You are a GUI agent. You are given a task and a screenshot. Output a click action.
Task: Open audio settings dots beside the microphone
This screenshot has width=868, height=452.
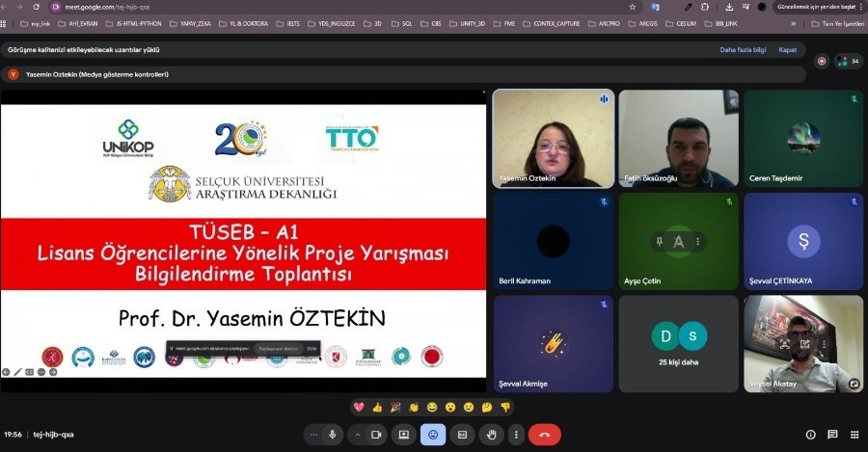313,435
